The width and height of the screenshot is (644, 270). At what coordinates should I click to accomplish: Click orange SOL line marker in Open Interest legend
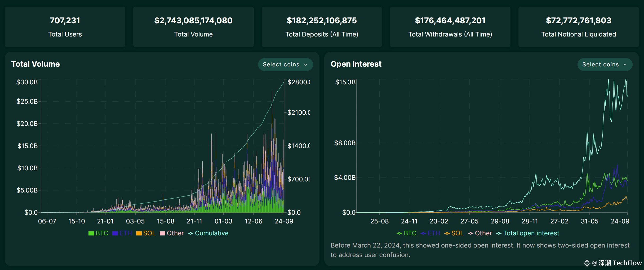point(447,233)
